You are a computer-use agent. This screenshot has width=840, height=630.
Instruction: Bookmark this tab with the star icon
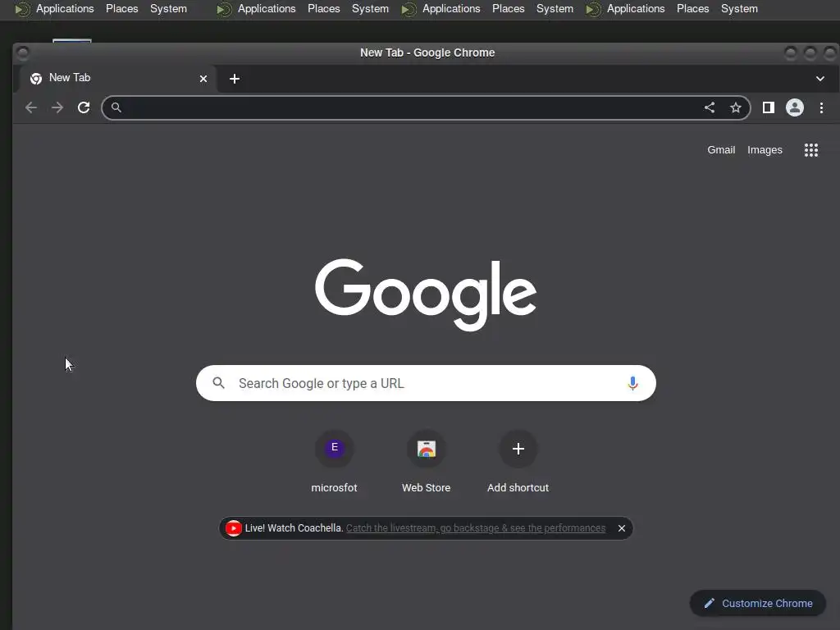736,107
